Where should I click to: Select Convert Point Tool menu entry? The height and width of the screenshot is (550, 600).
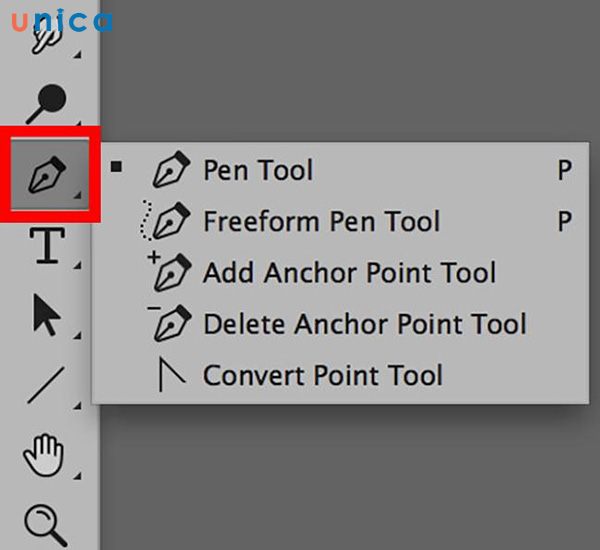322,376
